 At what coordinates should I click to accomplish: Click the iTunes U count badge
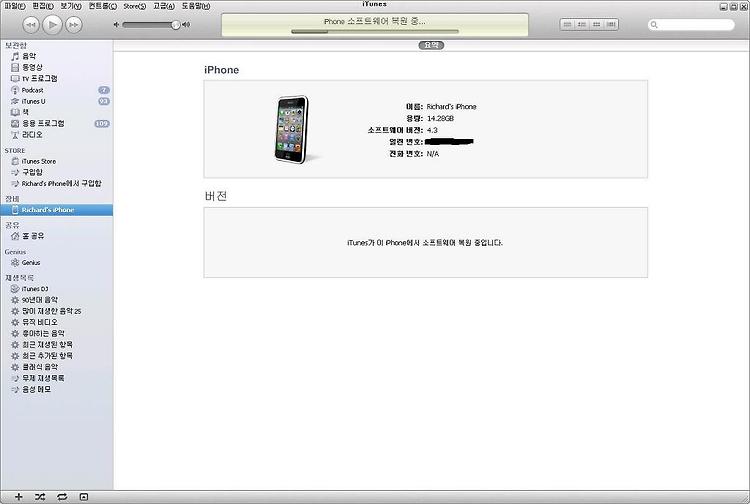[104, 101]
